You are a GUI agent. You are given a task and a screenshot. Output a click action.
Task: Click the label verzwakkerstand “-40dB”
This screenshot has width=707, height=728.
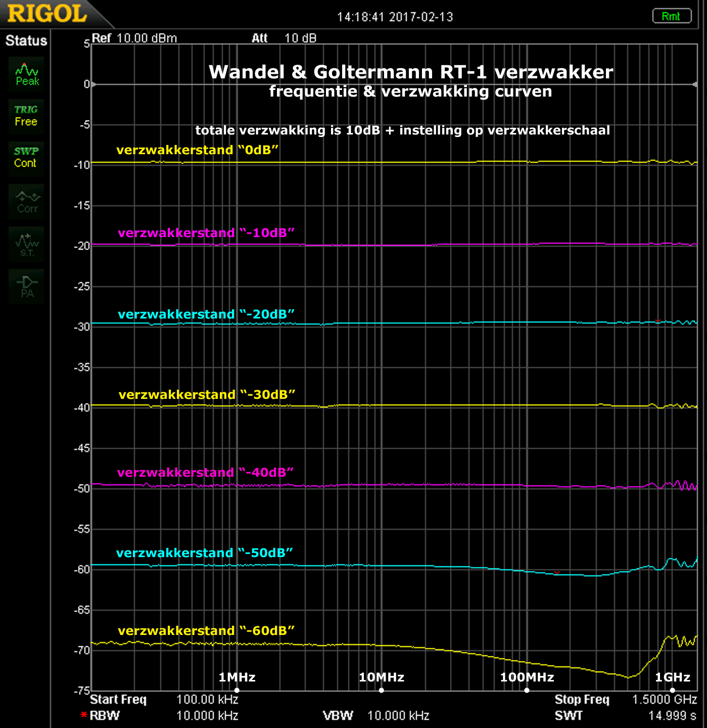[205, 473]
